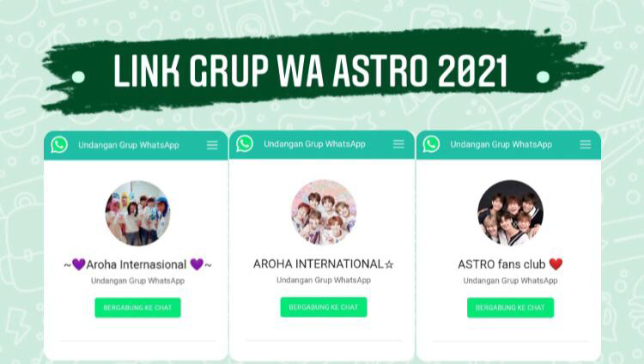The height and width of the screenshot is (364, 644).
Task: Click the WhatsApp logo on the ASTRO fans club card
Action: [x=431, y=144]
